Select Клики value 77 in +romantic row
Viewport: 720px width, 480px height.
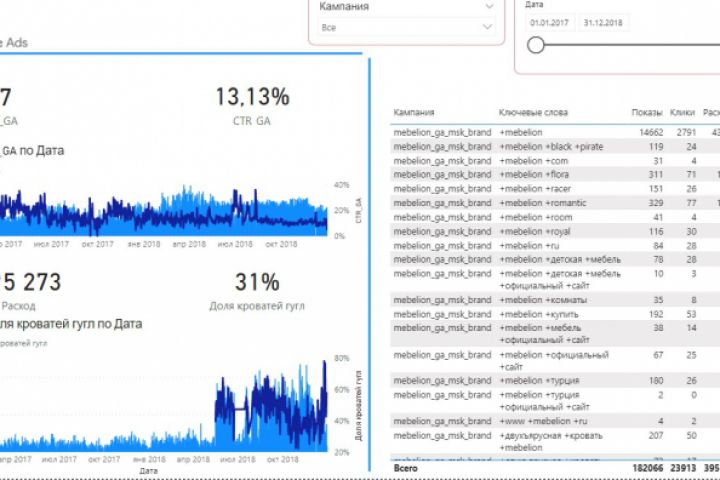pos(691,203)
